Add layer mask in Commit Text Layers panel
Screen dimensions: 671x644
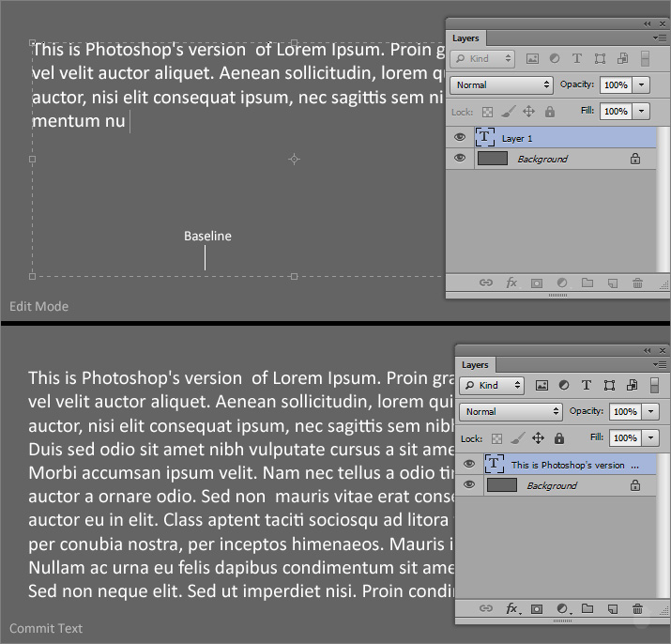[538, 609]
